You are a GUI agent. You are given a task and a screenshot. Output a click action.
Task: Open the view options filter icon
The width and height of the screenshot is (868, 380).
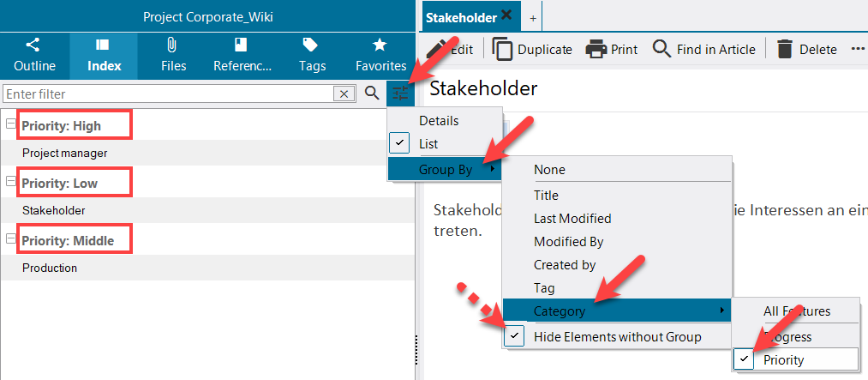click(x=399, y=93)
